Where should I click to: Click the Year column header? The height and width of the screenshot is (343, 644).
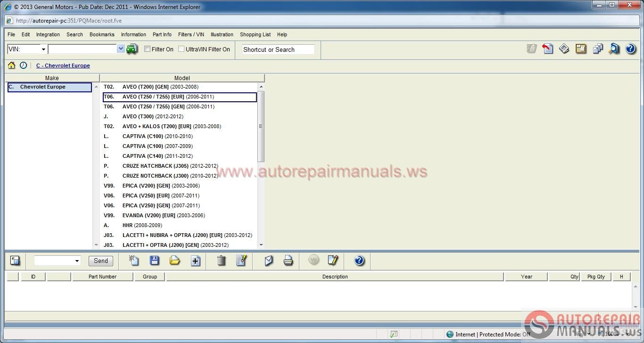(x=527, y=277)
